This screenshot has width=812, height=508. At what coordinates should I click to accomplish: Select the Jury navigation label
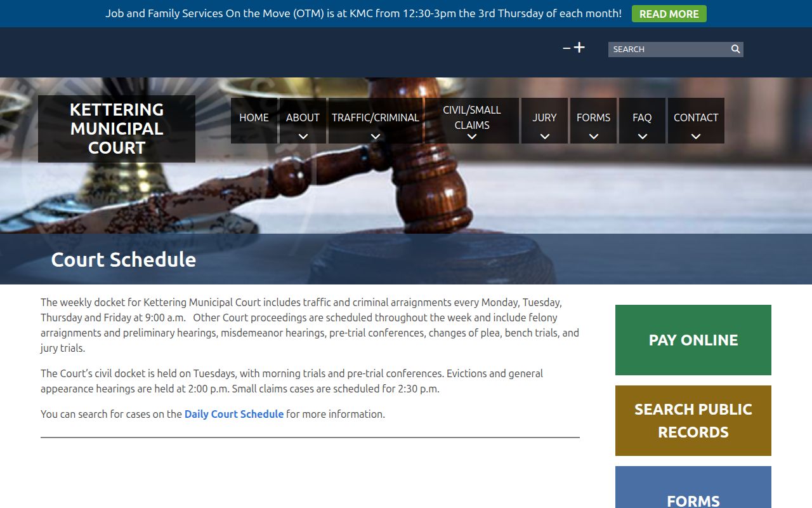[544, 117]
